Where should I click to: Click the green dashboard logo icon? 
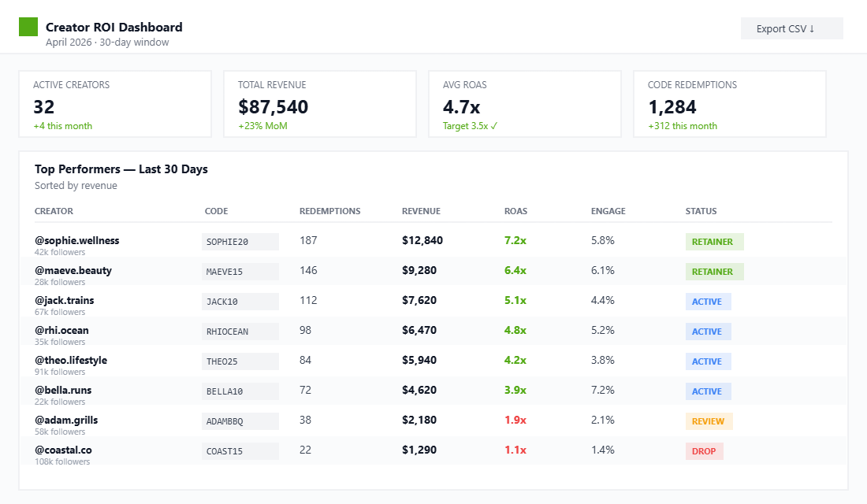coord(28,26)
